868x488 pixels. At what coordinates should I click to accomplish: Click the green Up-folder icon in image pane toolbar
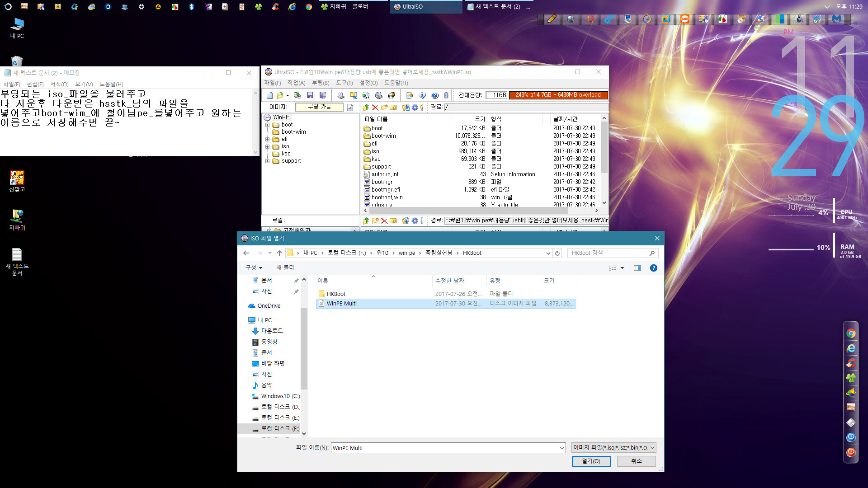coord(366,107)
